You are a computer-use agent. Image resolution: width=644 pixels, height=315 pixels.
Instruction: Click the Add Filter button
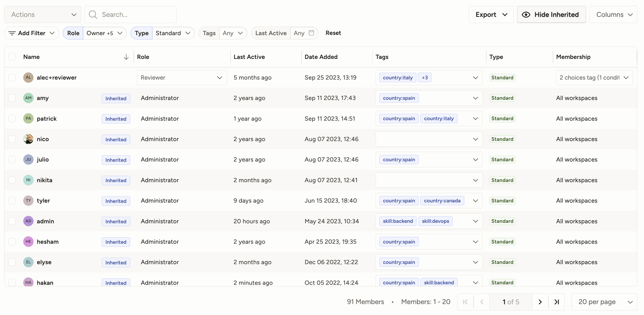[32, 33]
